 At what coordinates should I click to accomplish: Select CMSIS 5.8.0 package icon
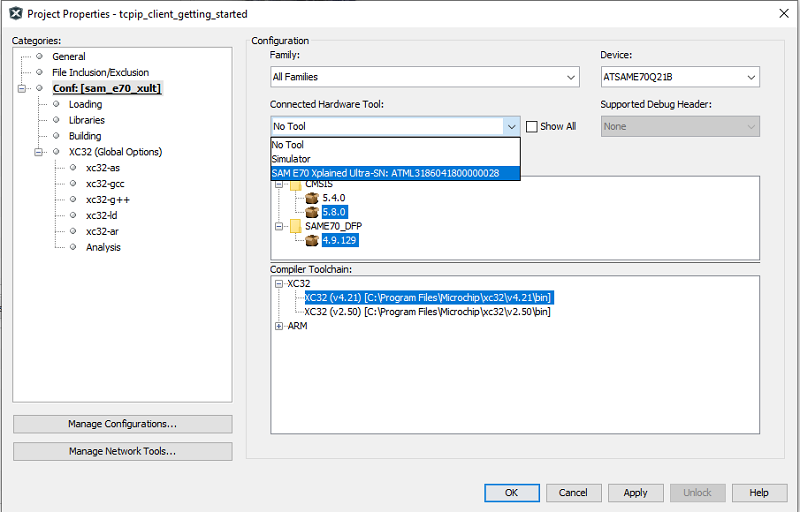pyautogui.click(x=312, y=212)
